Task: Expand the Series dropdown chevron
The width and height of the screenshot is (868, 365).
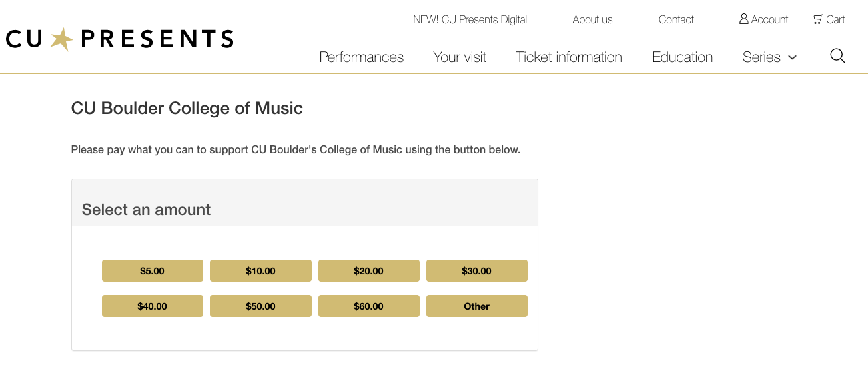Action: coord(793,57)
